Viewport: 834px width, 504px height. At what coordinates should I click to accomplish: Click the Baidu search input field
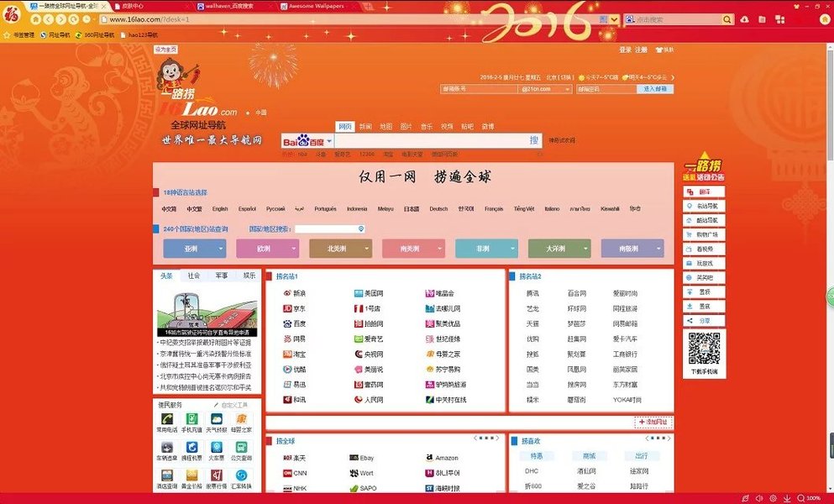pos(430,140)
